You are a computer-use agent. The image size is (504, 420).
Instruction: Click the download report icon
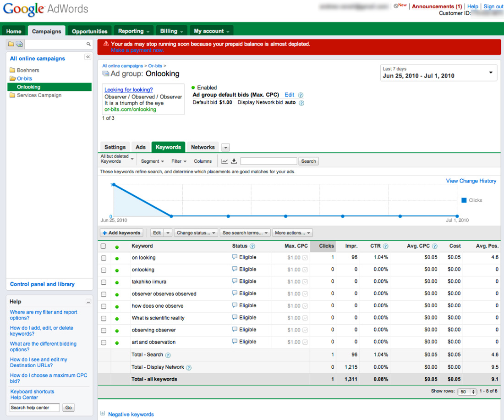[234, 161]
